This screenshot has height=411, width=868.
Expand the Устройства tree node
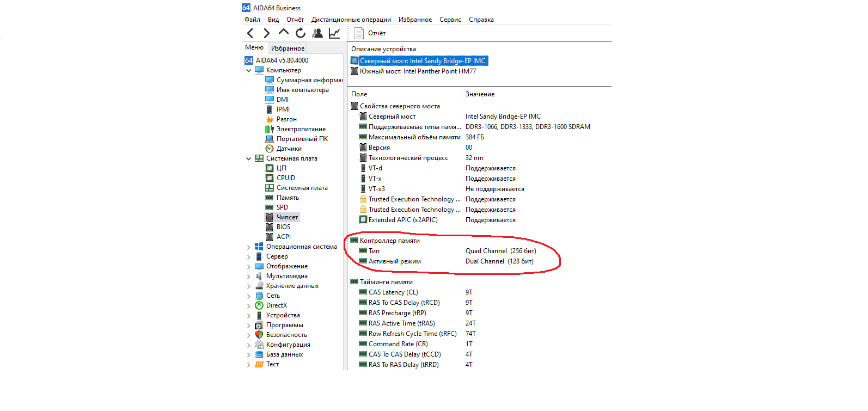(249, 315)
